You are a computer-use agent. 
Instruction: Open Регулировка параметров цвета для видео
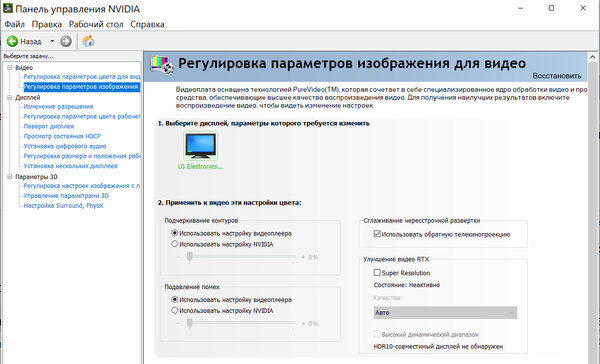(x=82, y=77)
